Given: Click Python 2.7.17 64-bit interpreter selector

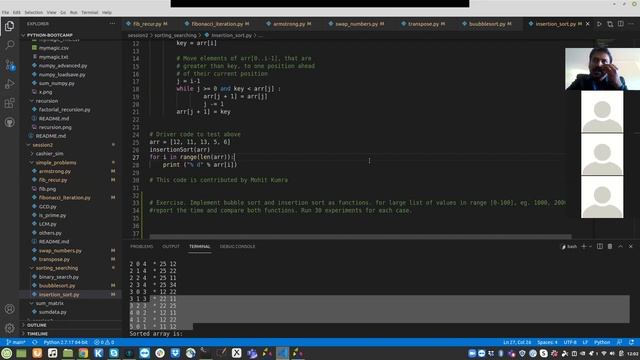Looking at the screenshot, I should (x=65, y=342).
